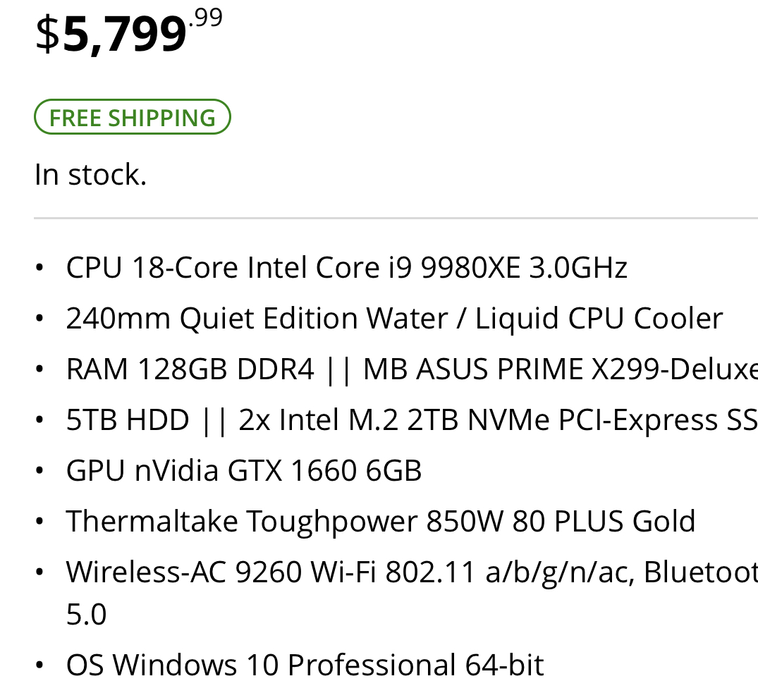Click the OS Windows 10 Professional line
This screenshot has height=700, width=758.
pyautogui.click(x=305, y=665)
